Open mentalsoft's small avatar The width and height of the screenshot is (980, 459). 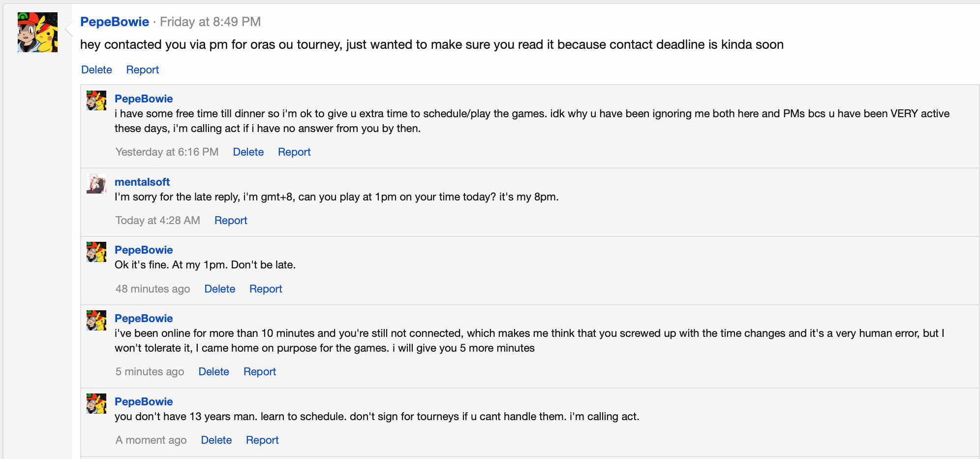[x=96, y=184]
